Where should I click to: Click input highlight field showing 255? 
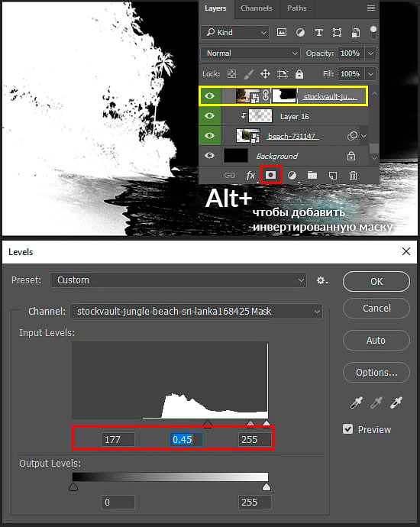tap(255, 439)
